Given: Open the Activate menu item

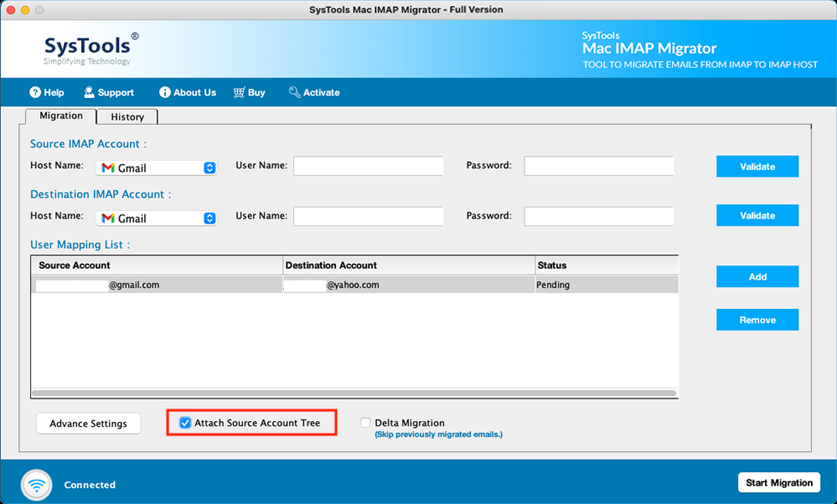Looking at the screenshot, I should point(314,92).
